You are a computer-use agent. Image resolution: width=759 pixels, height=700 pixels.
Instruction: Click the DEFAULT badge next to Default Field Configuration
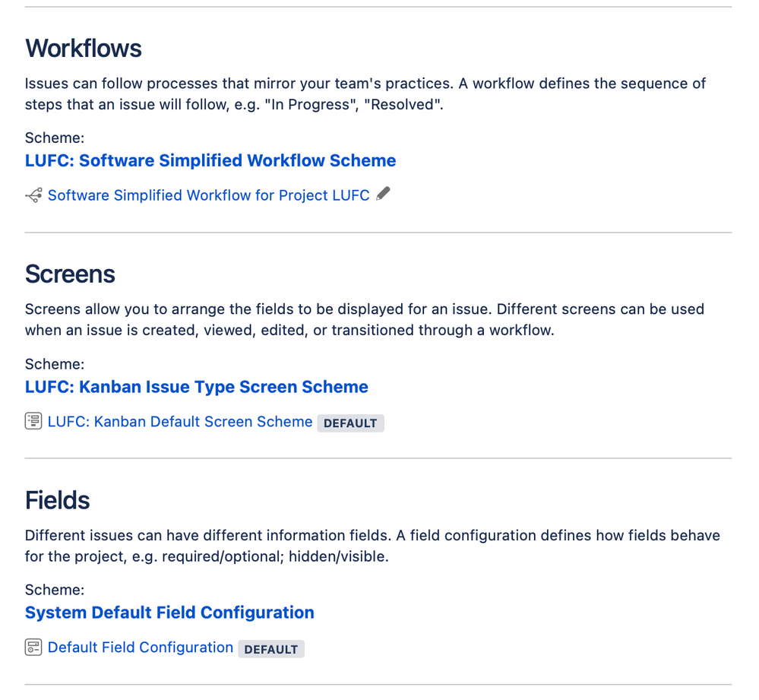pyautogui.click(x=271, y=649)
